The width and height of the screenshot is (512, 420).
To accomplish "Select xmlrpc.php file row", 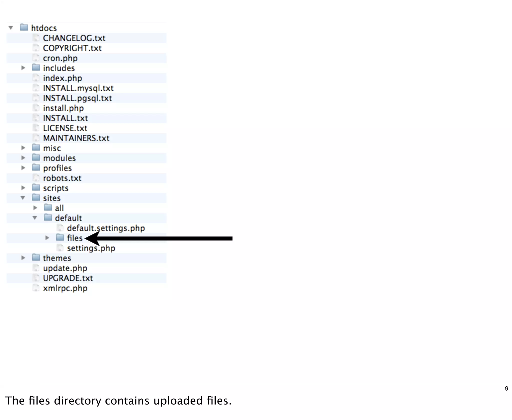I will [x=65, y=288].
